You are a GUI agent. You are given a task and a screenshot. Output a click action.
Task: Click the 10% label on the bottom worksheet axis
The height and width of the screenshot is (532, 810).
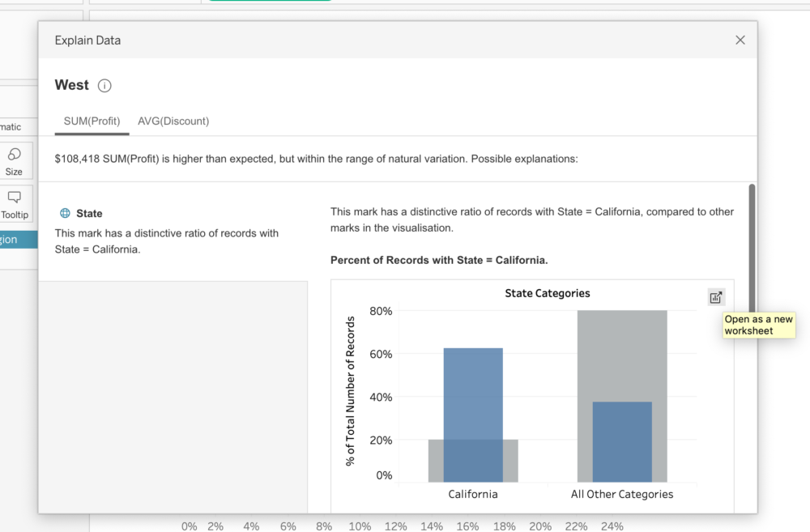tap(360, 526)
